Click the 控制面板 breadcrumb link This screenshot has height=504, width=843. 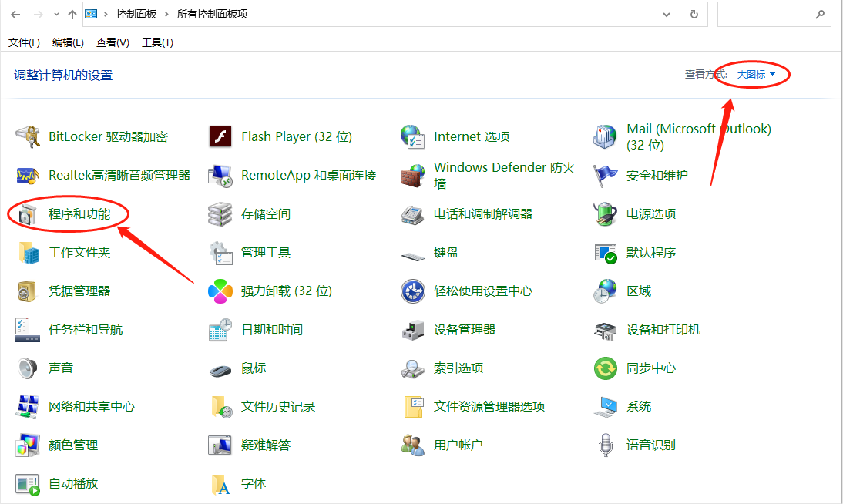pyautogui.click(x=136, y=15)
